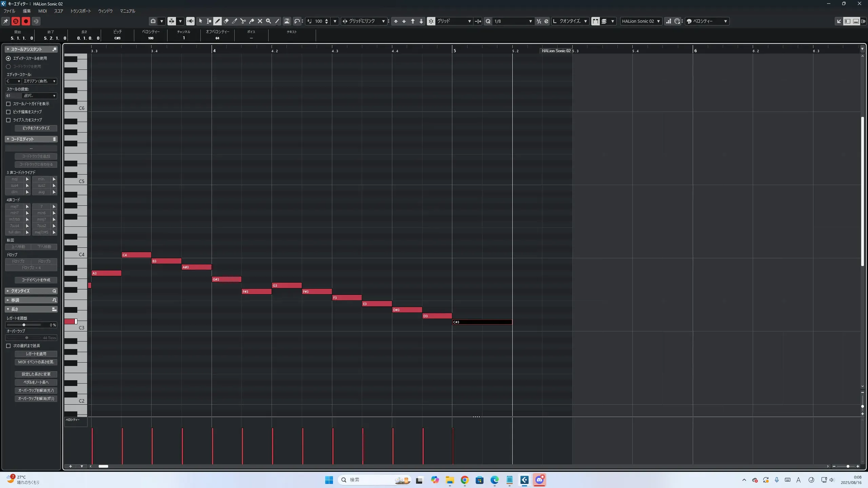The height and width of the screenshot is (488, 868).
Task: Activate the red Solo editor button
Action: click(16, 21)
